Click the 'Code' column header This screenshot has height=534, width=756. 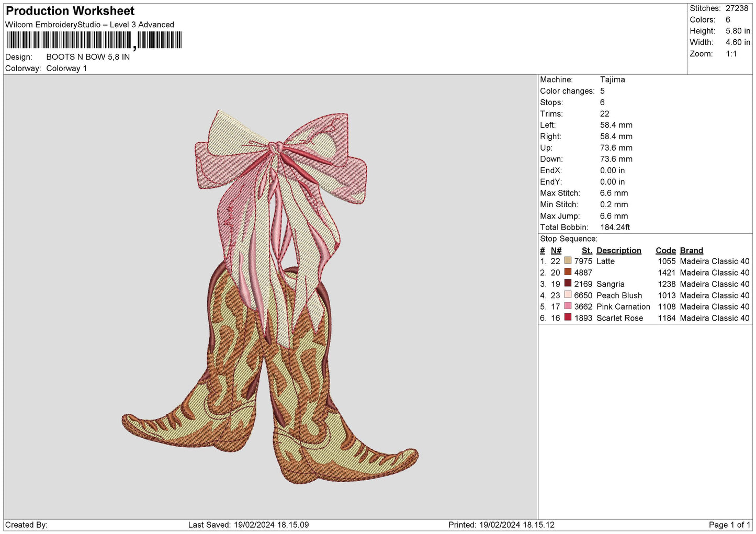pyautogui.click(x=665, y=251)
